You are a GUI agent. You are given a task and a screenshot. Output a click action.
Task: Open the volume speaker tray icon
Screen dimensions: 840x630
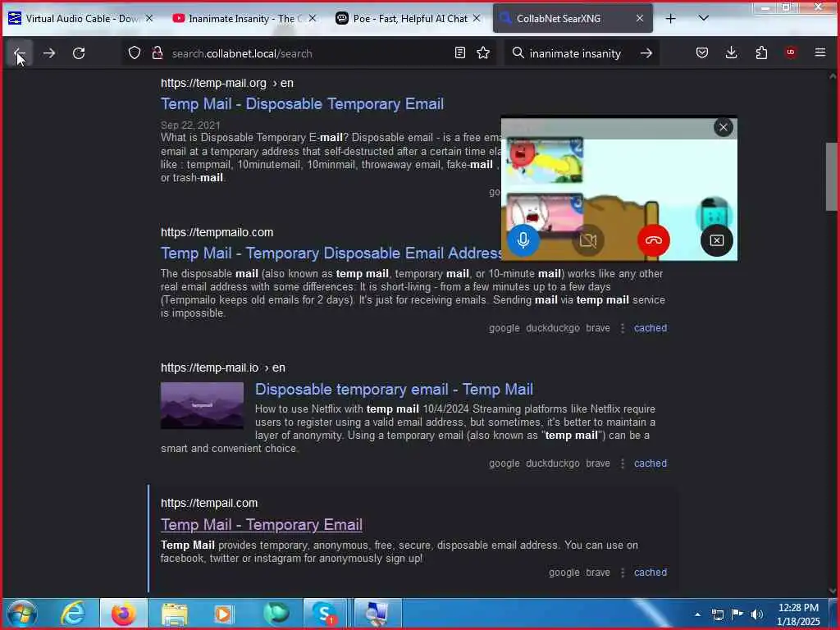click(x=757, y=614)
